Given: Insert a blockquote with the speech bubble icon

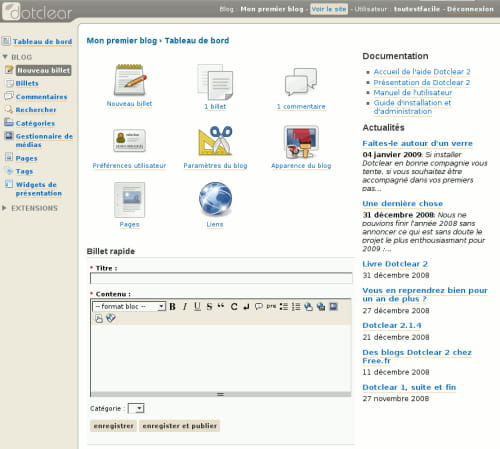Looking at the screenshot, I should click(259, 306).
